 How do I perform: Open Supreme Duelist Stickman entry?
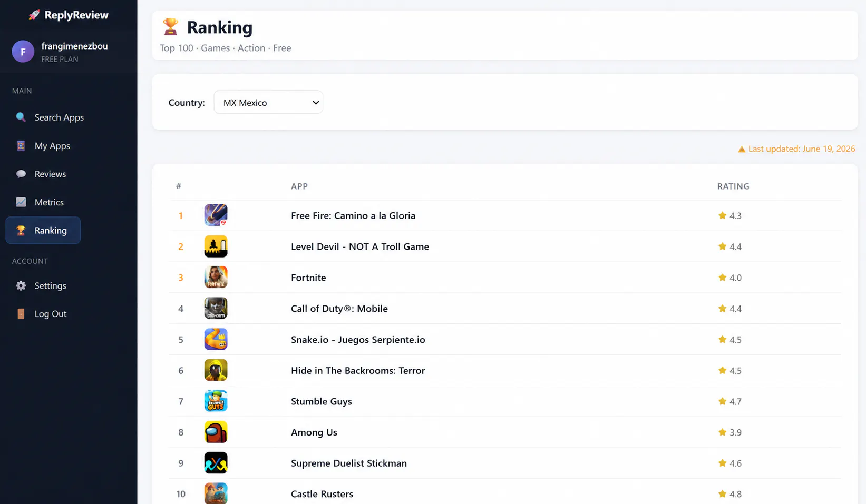pos(349,463)
